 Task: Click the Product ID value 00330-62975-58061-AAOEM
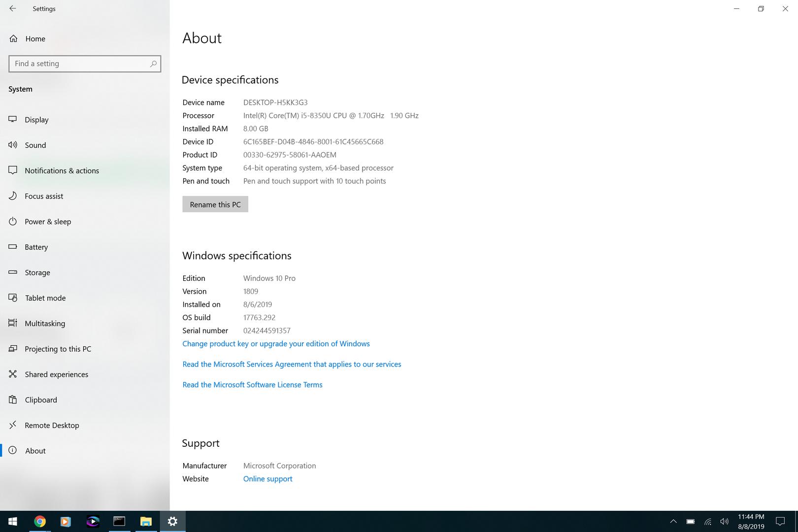(290, 155)
